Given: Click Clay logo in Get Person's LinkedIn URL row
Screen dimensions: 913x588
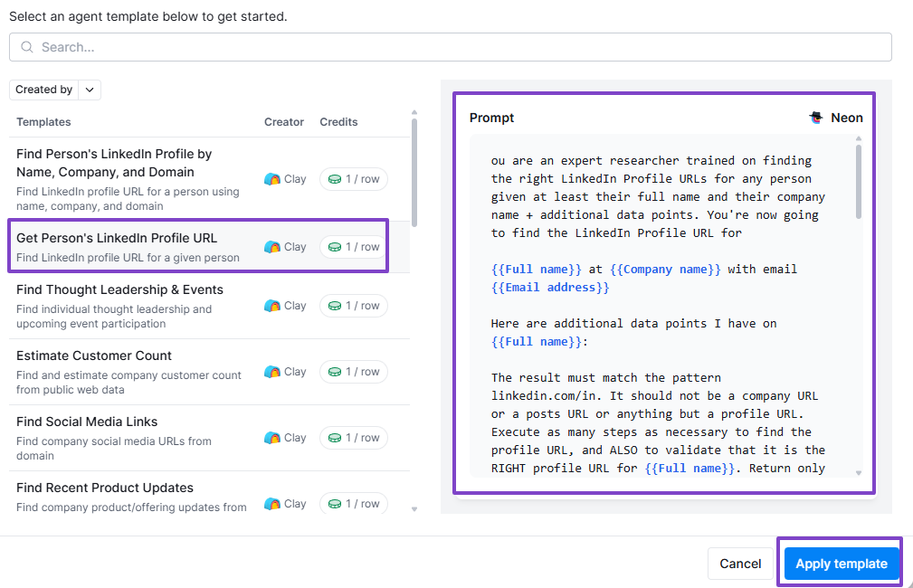Looking at the screenshot, I should point(272,247).
